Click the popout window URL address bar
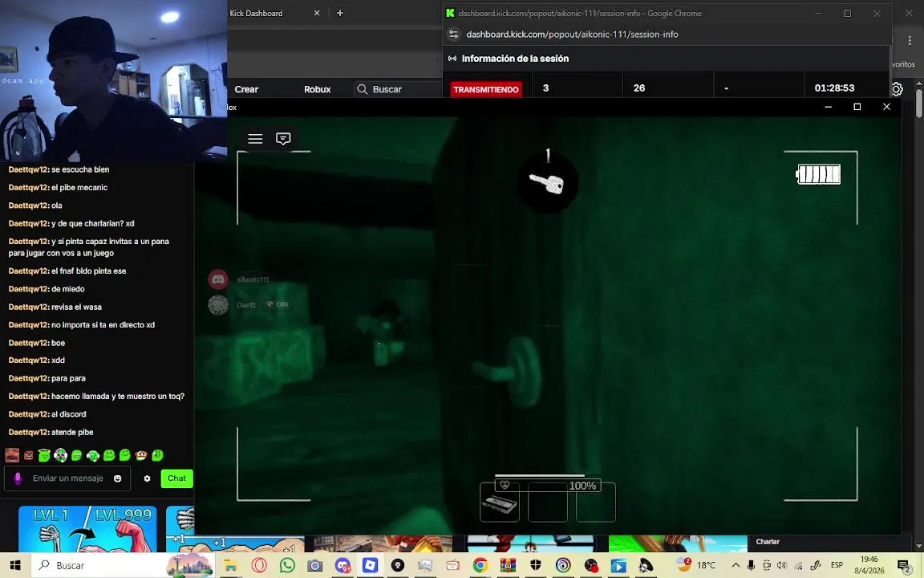Image resolution: width=924 pixels, height=578 pixels. tap(572, 35)
